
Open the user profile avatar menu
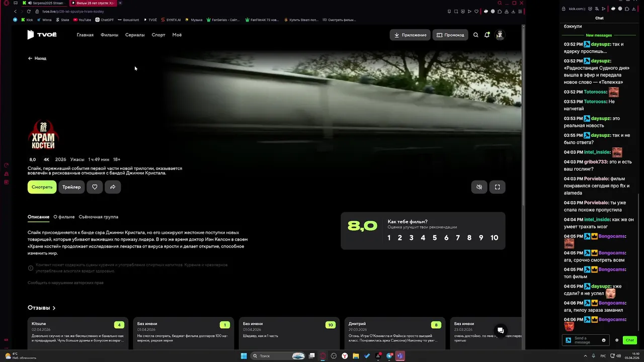[x=500, y=35]
